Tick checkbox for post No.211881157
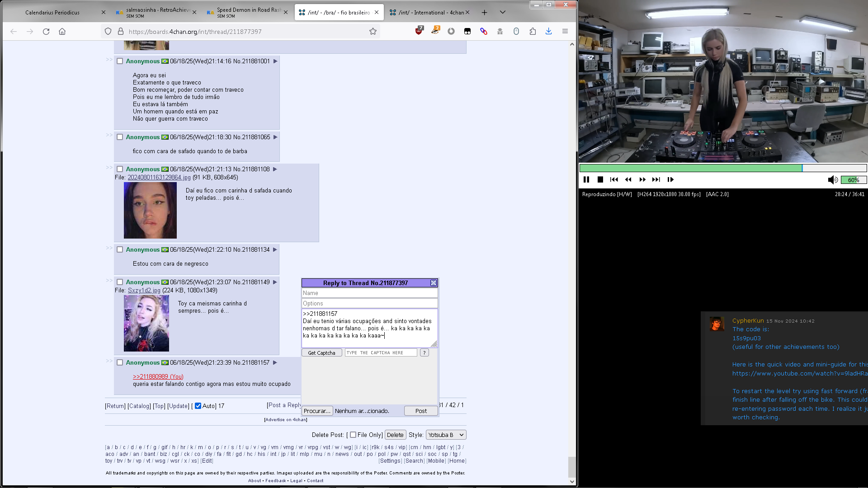868x488 pixels. tap(120, 363)
